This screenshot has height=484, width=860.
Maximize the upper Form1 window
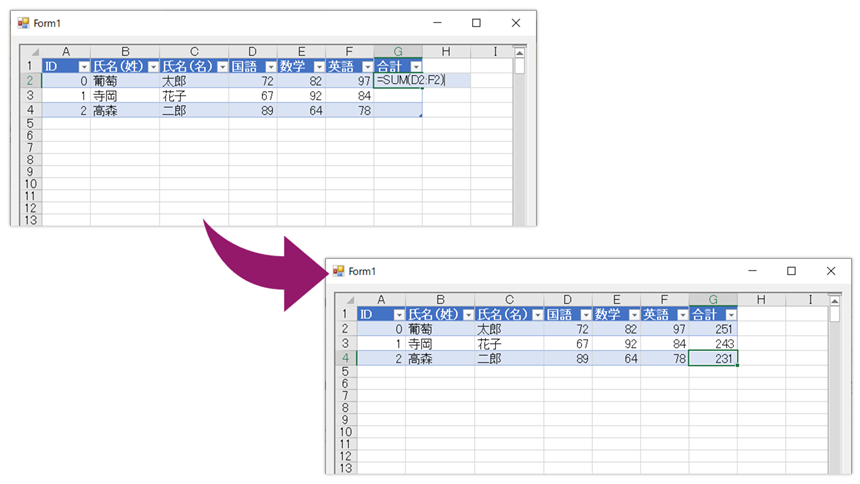(476, 23)
